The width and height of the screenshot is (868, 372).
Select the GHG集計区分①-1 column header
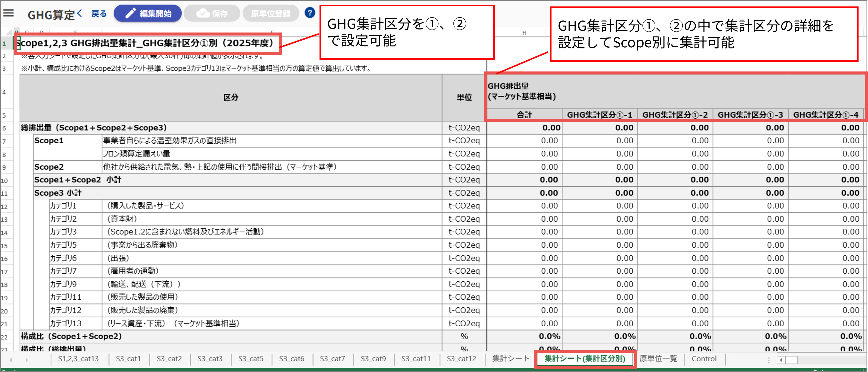point(599,115)
